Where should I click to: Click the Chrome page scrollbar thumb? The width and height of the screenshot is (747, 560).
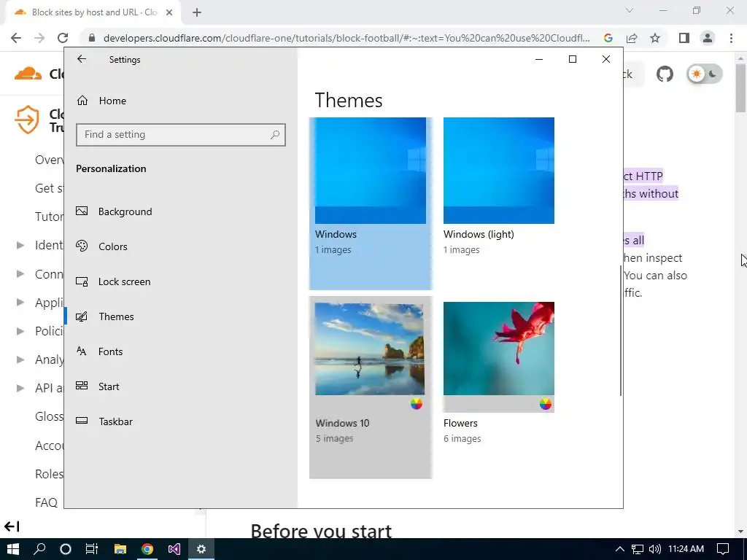[x=740, y=88]
